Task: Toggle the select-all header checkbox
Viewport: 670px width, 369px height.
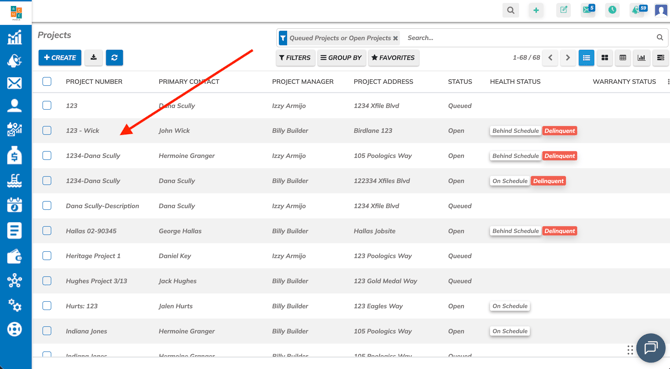Action: (x=47, y=81)
